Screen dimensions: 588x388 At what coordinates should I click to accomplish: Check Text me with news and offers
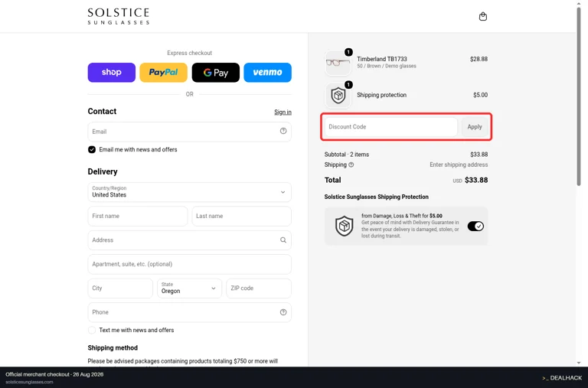(x=92, y=331)
